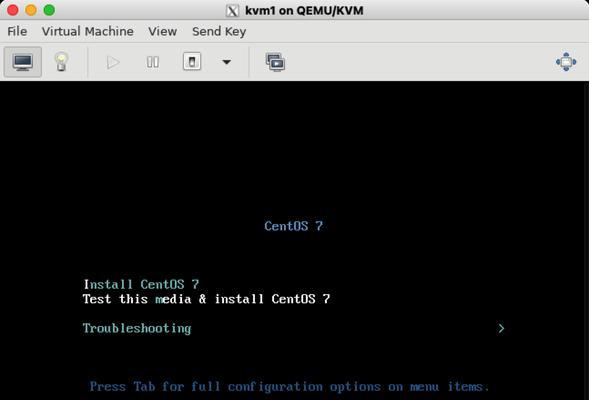Viewport: 589px width, 400px height.
Task: Choose the Troubleshooting boot option
Action: 137,329
